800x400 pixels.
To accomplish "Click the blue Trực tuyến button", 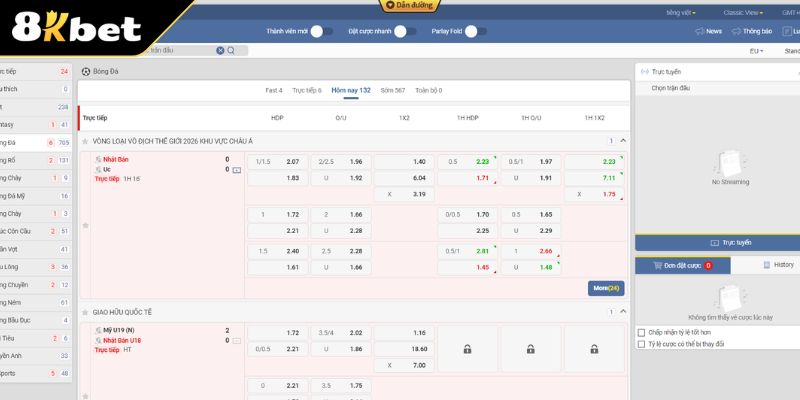I will [717, 242].
